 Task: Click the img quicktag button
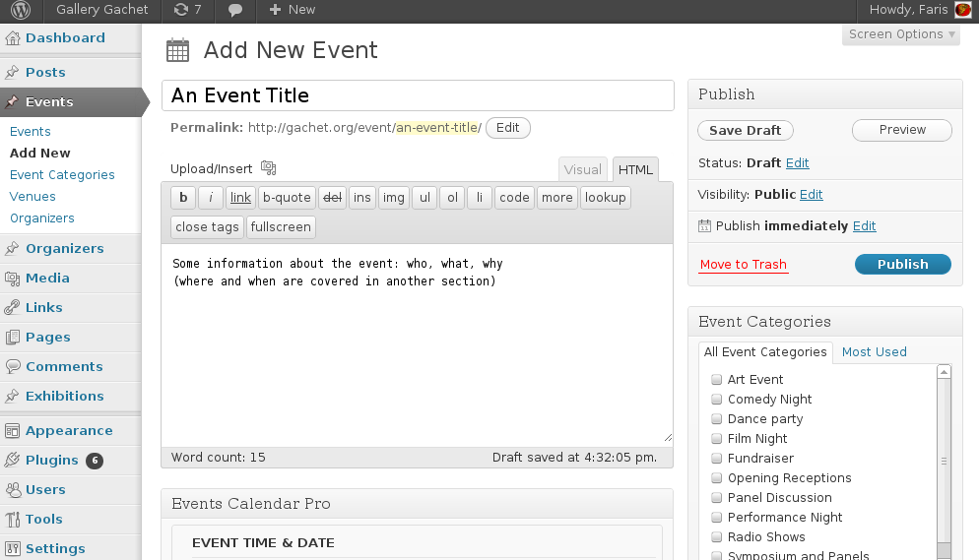point(393,198)
